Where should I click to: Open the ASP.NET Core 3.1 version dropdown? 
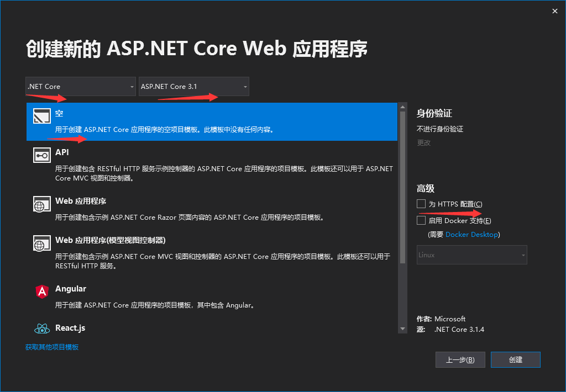(x=194, y=87)
